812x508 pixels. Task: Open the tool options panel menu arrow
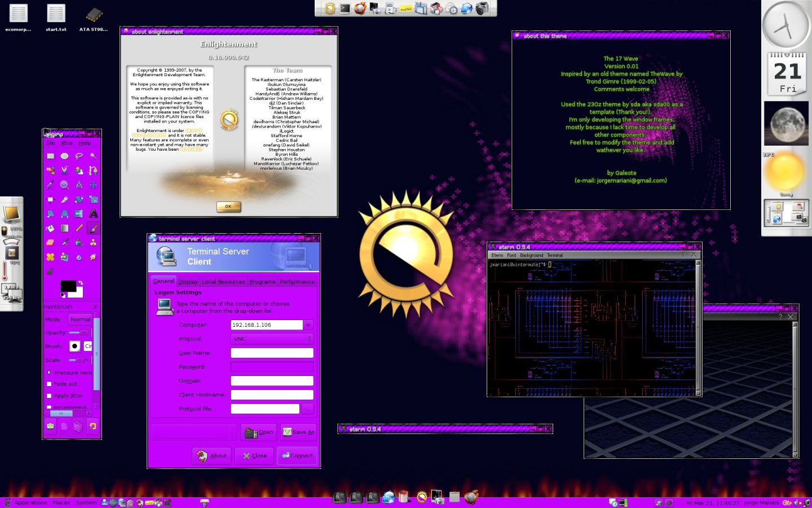(x=95, y=307)
